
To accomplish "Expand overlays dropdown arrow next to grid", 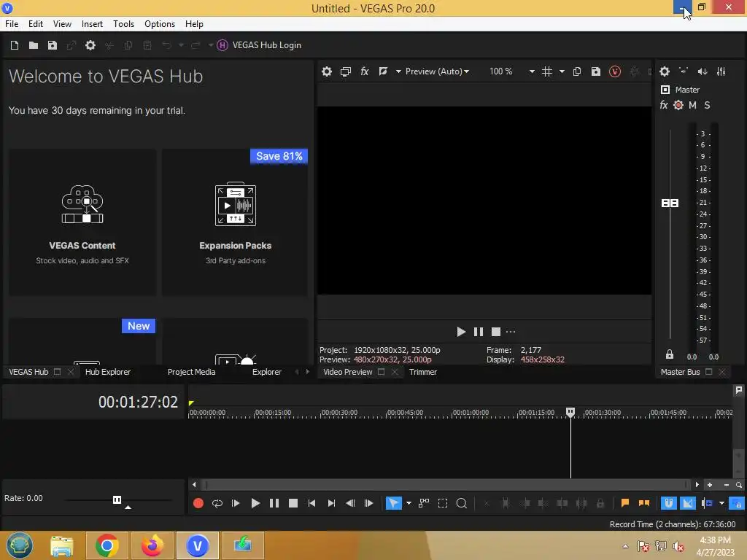I will pyautogui.click(x=562, y=71).
